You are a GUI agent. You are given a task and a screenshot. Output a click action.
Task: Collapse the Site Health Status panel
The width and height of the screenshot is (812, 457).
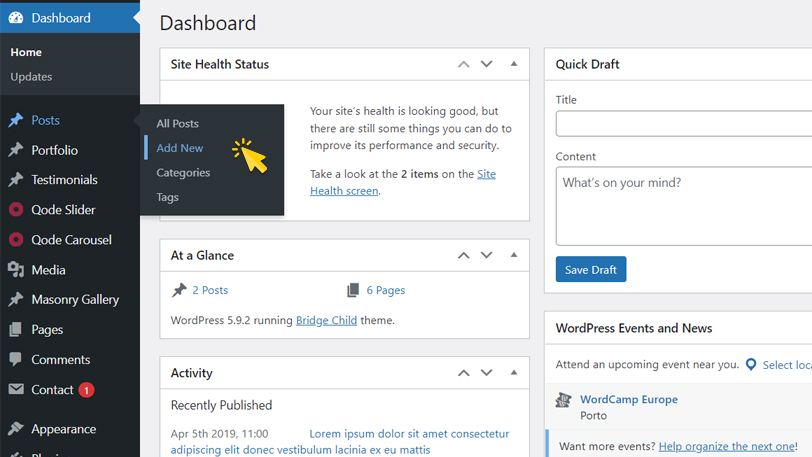[514, 64]
